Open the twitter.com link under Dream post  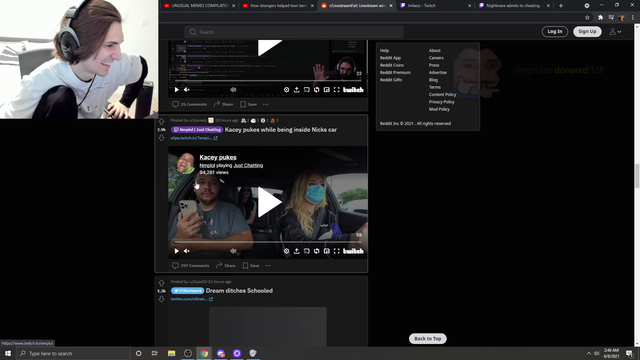(191, 299)
